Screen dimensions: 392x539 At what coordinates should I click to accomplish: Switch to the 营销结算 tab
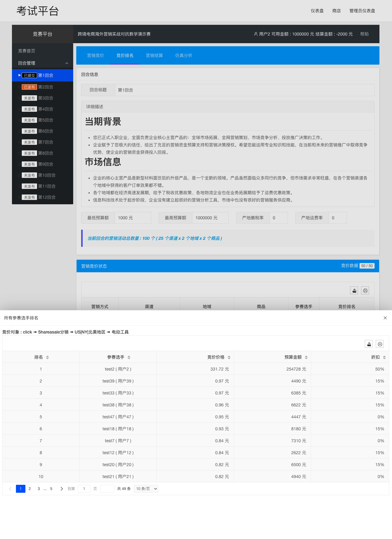154,55
